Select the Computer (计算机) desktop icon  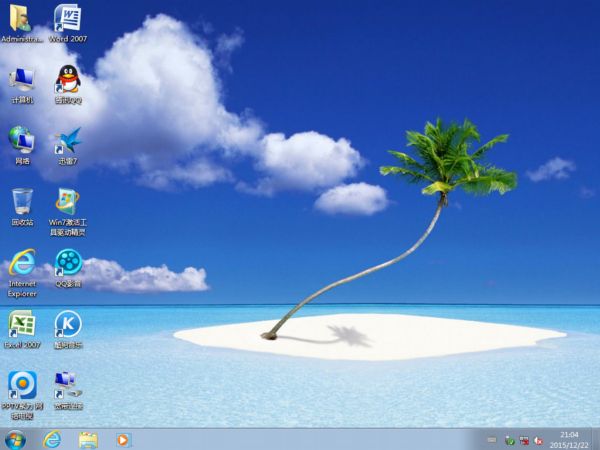tap(22, 80)
